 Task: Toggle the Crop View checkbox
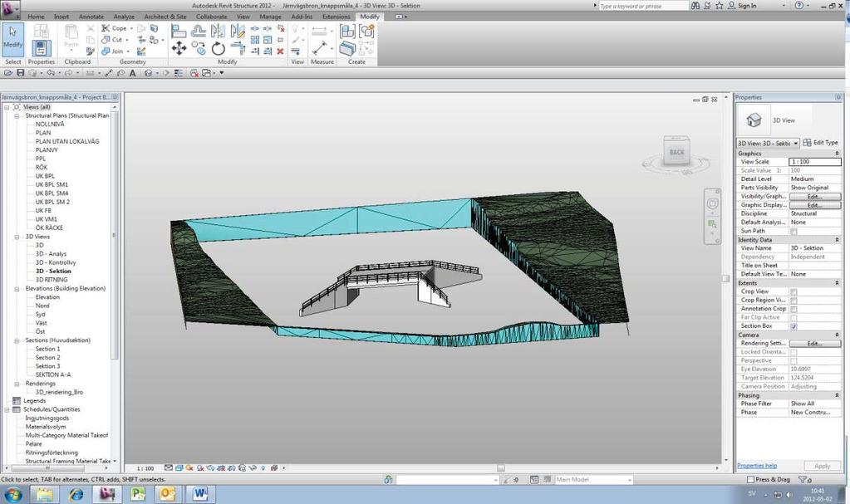tap(793, 292)
